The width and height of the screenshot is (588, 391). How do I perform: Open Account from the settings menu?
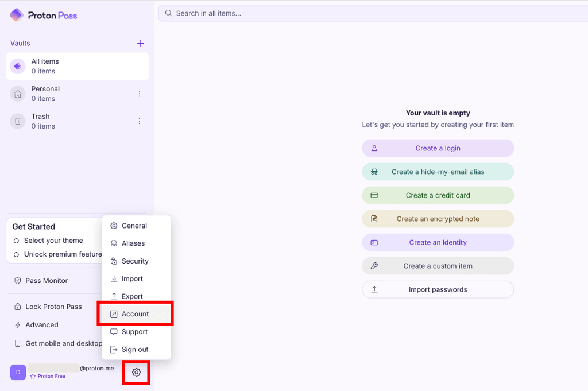[136, 313]
